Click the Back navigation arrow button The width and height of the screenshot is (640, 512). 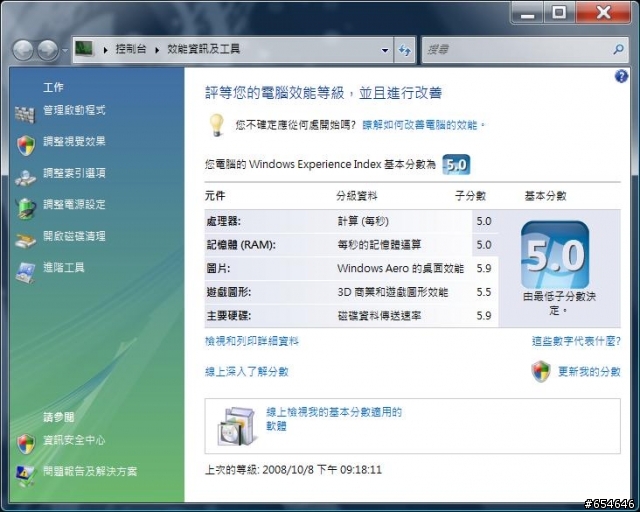(22, 50)
